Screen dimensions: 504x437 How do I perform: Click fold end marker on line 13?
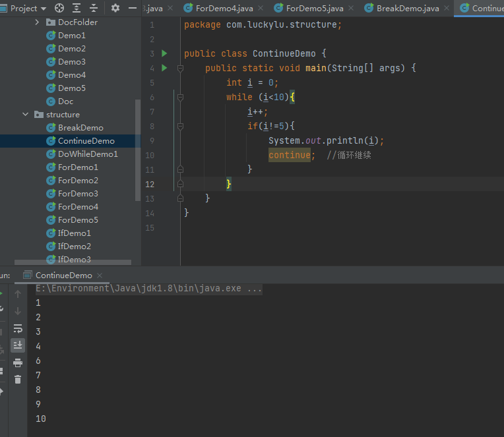click(180, 198)
